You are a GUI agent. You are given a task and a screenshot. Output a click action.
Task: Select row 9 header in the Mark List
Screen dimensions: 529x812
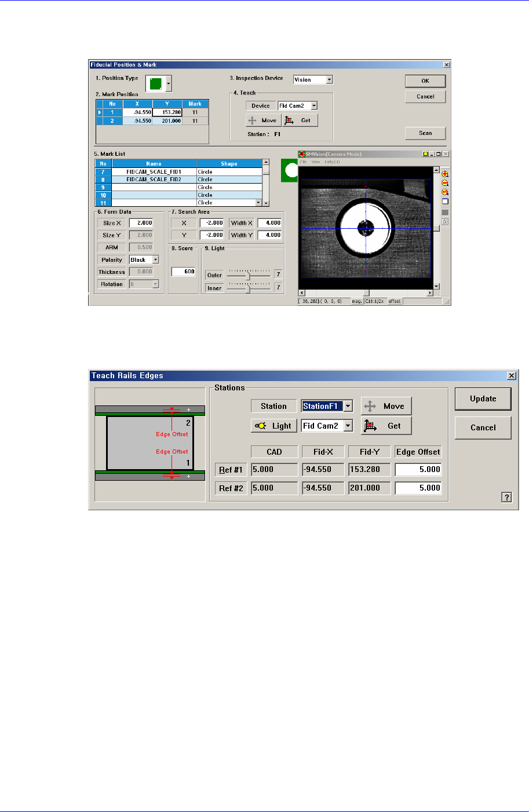point(103,187)
